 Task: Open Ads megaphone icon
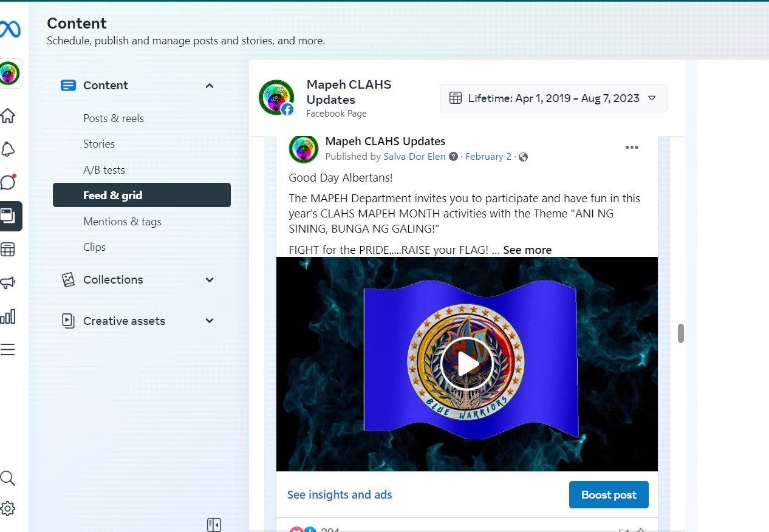7,282
